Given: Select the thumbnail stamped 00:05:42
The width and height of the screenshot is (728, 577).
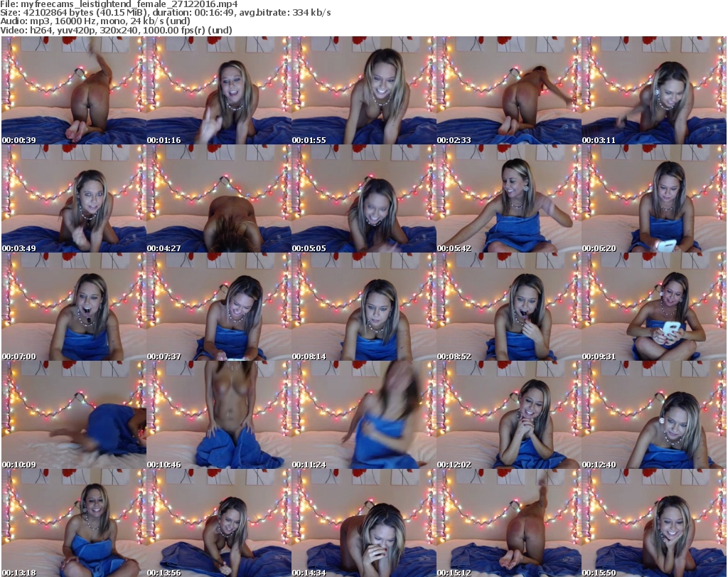Looking at the screenshot, I should [508, 198].
